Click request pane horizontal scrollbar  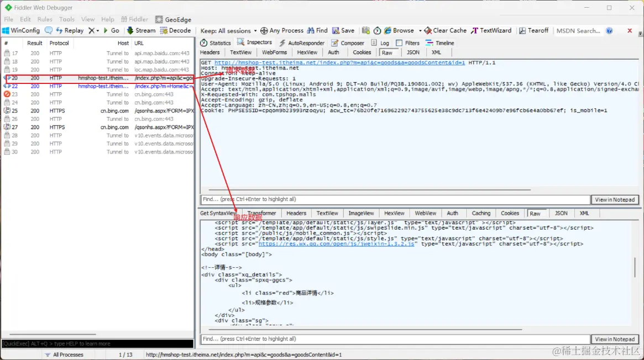370,190
